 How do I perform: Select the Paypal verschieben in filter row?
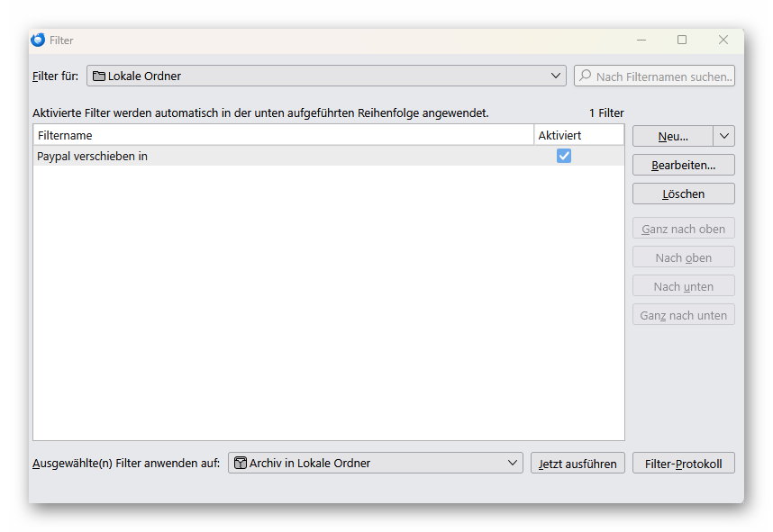coord(328,156)
